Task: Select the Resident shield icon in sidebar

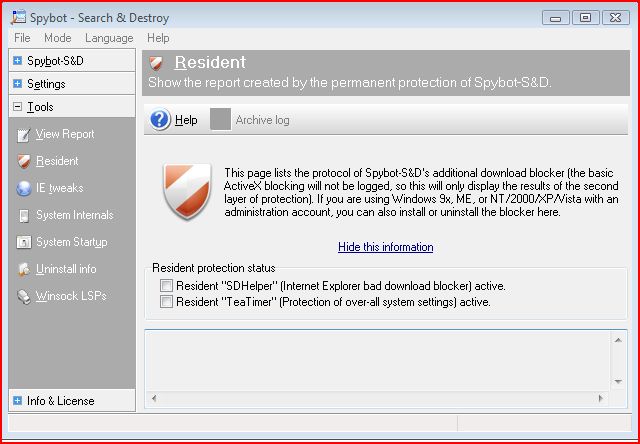Action: pyautogui.click(x=24, y=162)
